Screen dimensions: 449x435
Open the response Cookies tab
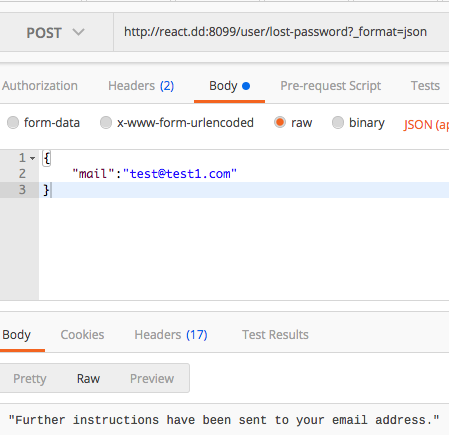(x=82, y=335)
